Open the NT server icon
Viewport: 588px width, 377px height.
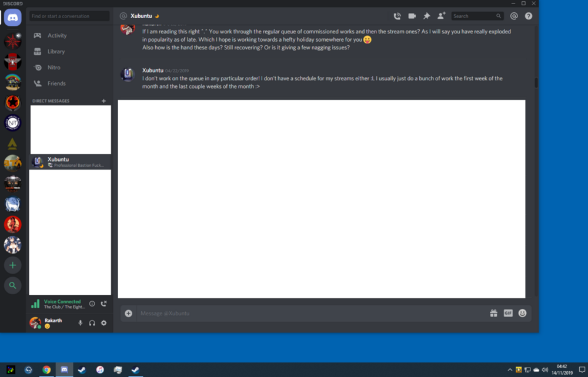click(12, 123)
